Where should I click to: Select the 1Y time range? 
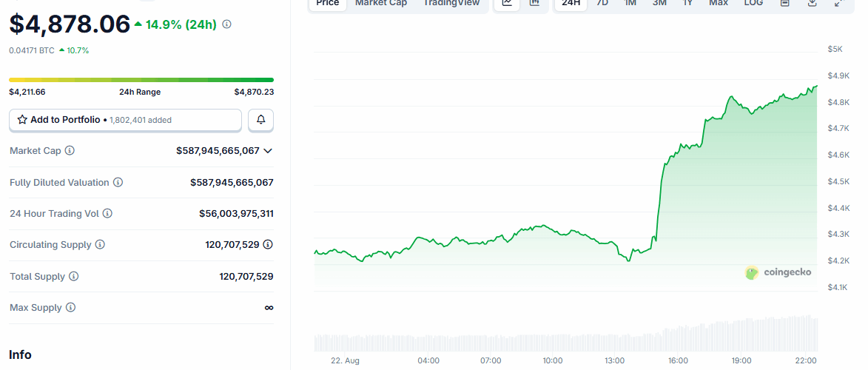click(x=687, y=3)
